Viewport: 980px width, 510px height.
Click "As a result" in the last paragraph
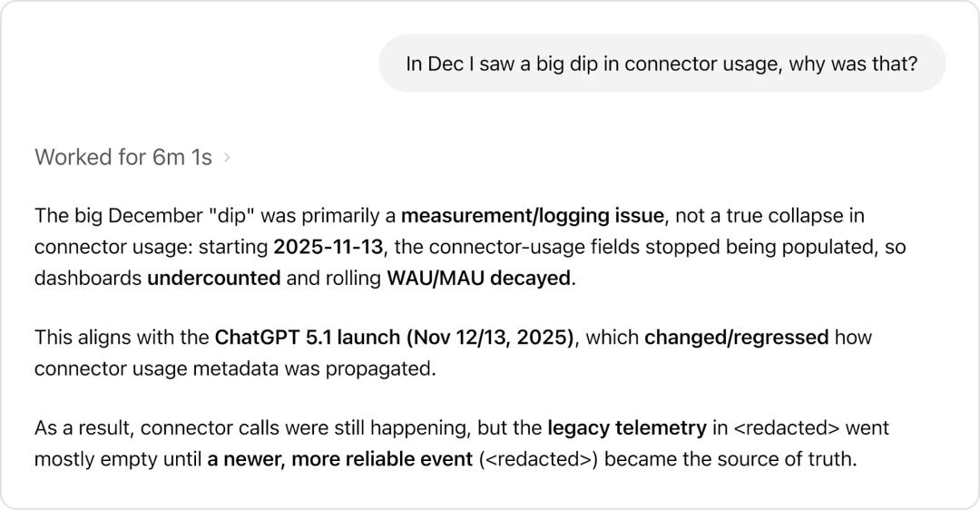pyautogui.click(x=82, y=427)
